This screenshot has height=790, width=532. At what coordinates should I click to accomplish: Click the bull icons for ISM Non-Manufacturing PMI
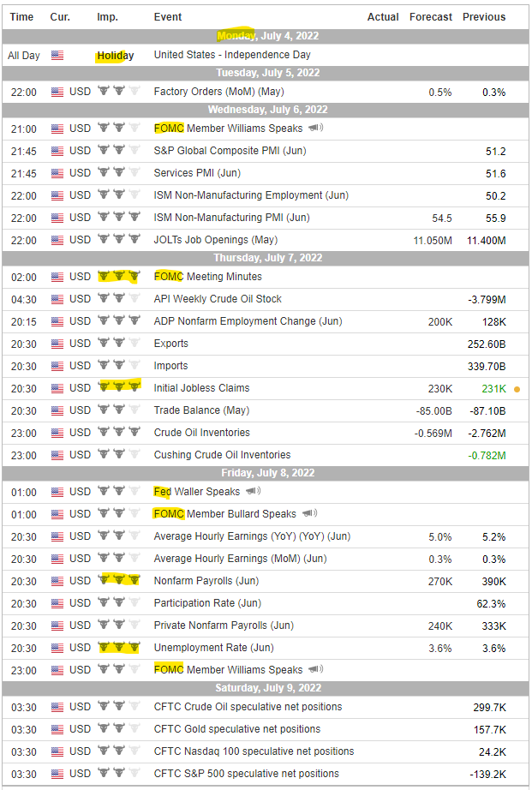click(x=119, y=217)
